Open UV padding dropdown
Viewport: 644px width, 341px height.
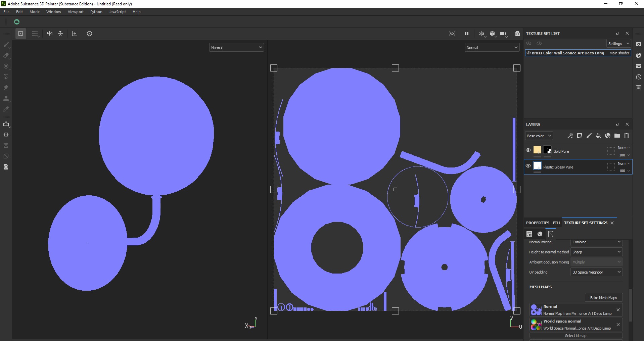(596, 272)
